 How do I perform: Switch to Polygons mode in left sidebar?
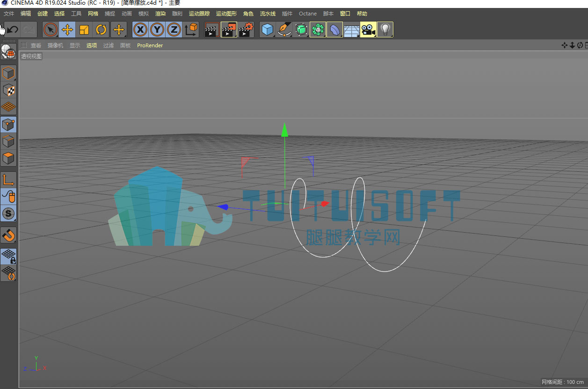point(8,158)
